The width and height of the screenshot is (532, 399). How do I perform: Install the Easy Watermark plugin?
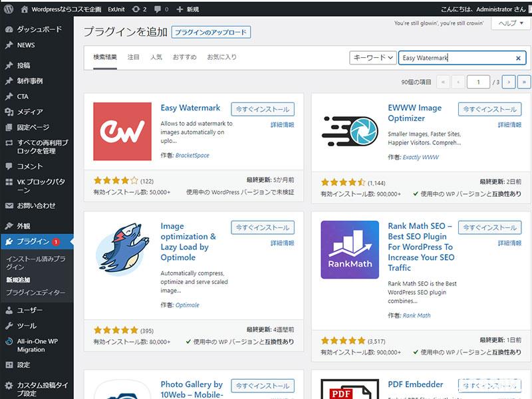pyautogui.click(x=263, y=109)
